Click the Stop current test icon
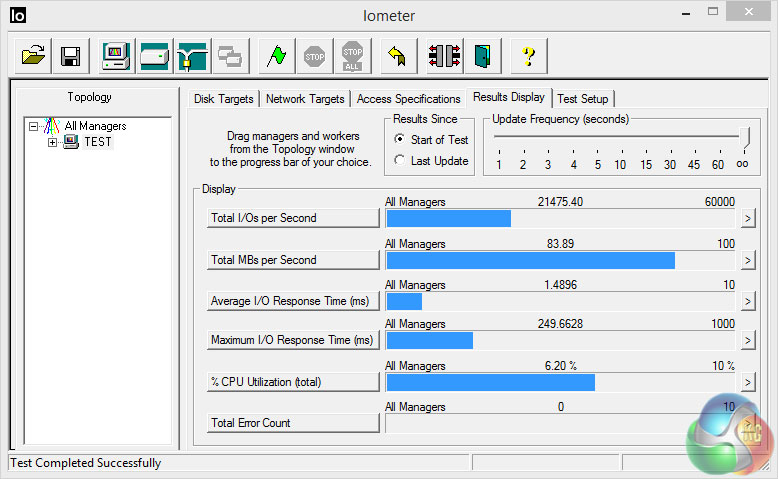Image resolution: width=778 pixels, height=479 pixels. 315,56
